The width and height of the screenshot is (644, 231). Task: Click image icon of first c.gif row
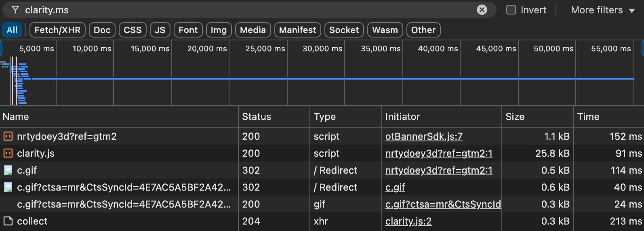tap(8, 170)
